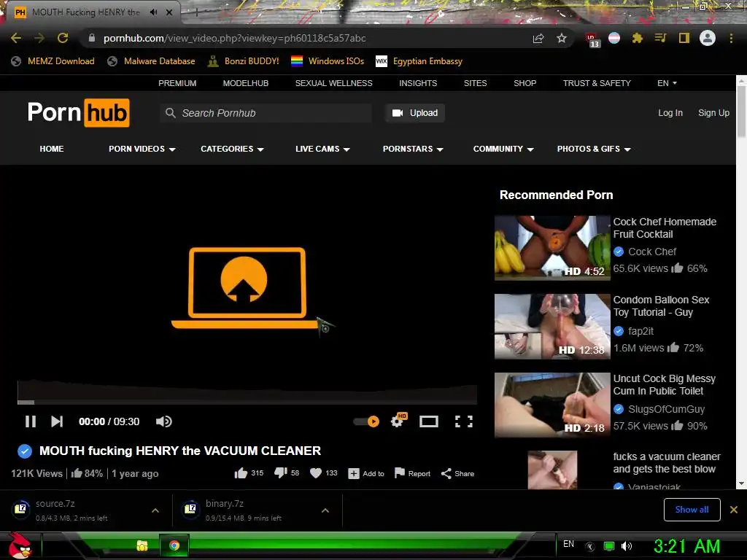747x560 pixels.
Task: Open the SHOP top menu item
Action: pos(525,83)
